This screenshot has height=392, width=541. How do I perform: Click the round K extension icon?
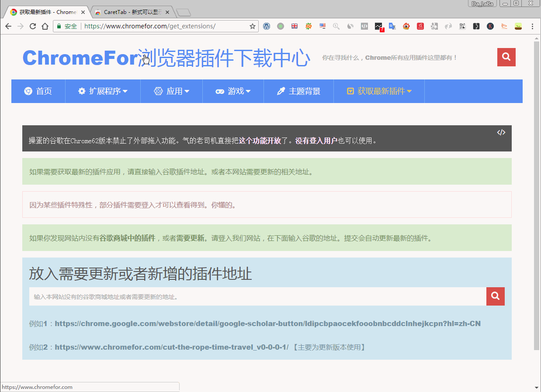pyautogui.click(x=490, y=26)
